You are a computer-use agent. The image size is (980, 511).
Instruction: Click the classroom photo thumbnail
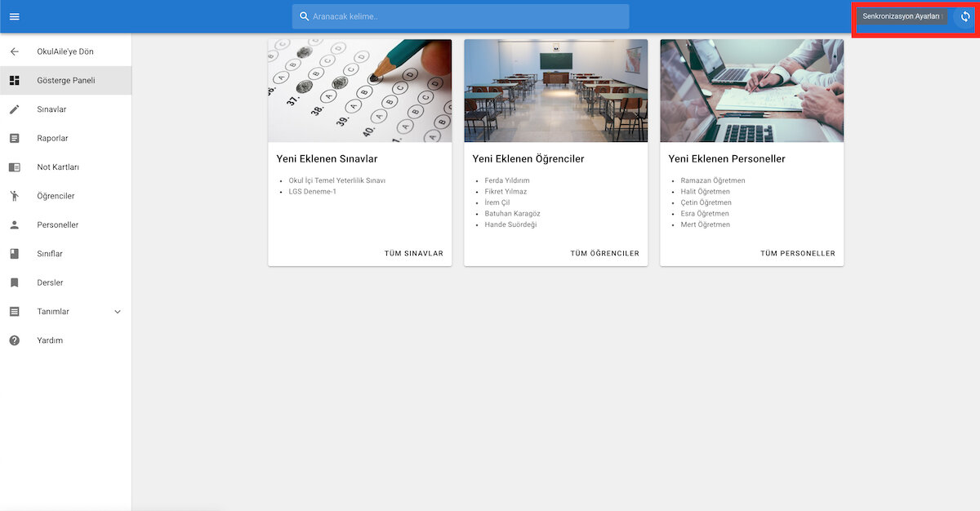[x=556, y=91]
